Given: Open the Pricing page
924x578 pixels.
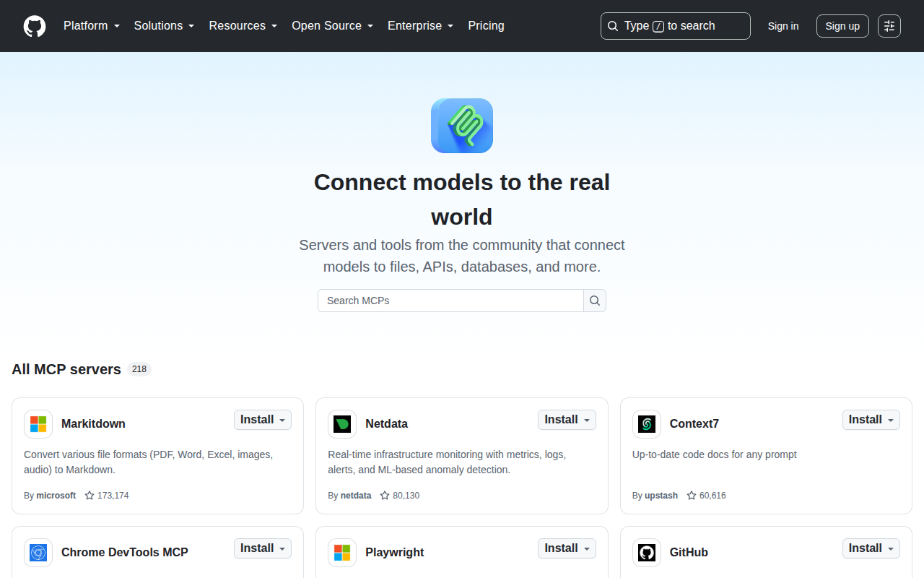Looking at the screenshot, I should click(486, 26).
